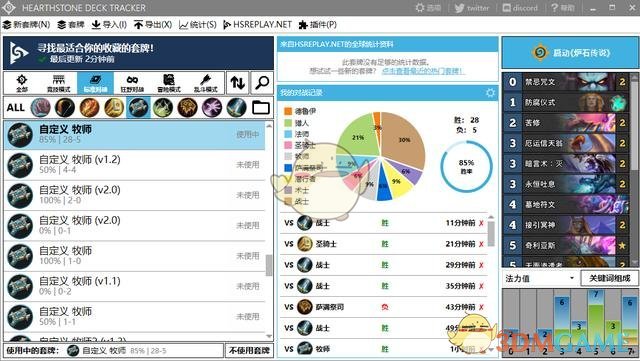Toggle the Druid class filter icon
Screen dimensions: 640x361
[x=40, y=108]
